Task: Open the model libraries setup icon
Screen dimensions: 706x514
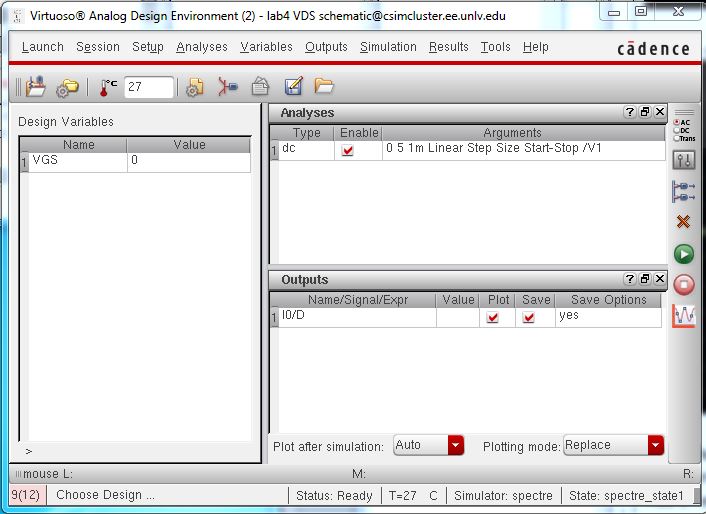Action: pyautogui.click(x=195, y=87)
